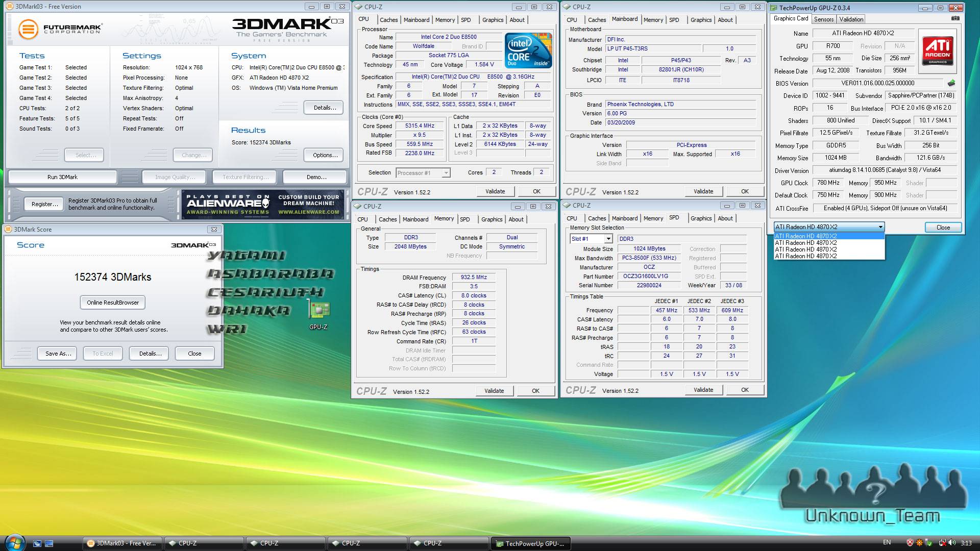This screenshot has width=980, height=551.
Task: Click the Core Speed value 5315.4 MHz
Action: (420, 126)
